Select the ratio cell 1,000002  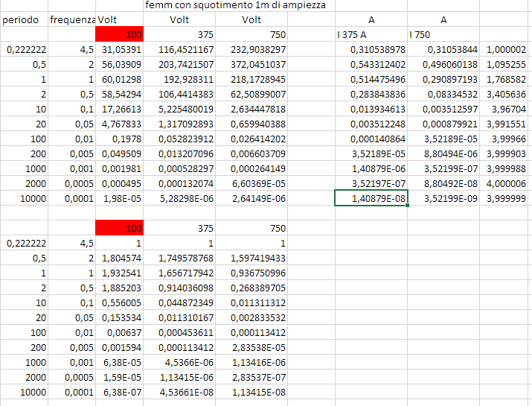[x=505, y=49]
